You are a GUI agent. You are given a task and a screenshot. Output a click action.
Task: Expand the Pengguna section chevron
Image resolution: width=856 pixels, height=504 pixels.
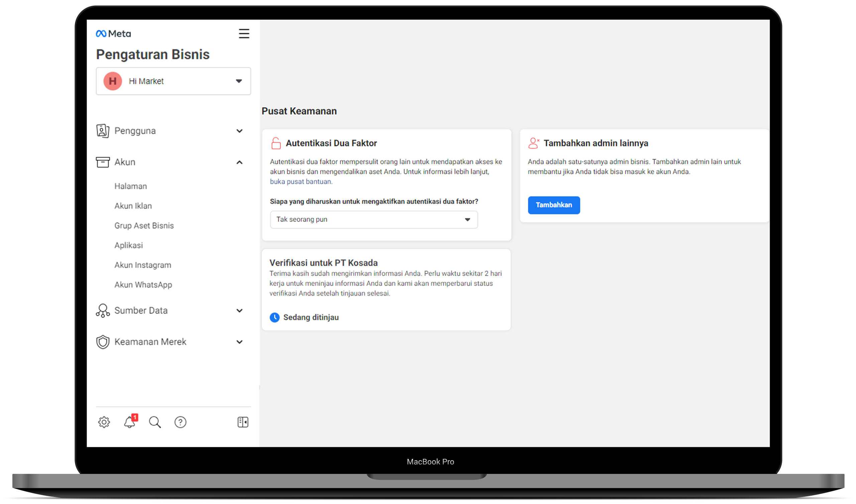pyautogui.click(x=239, y=131)
